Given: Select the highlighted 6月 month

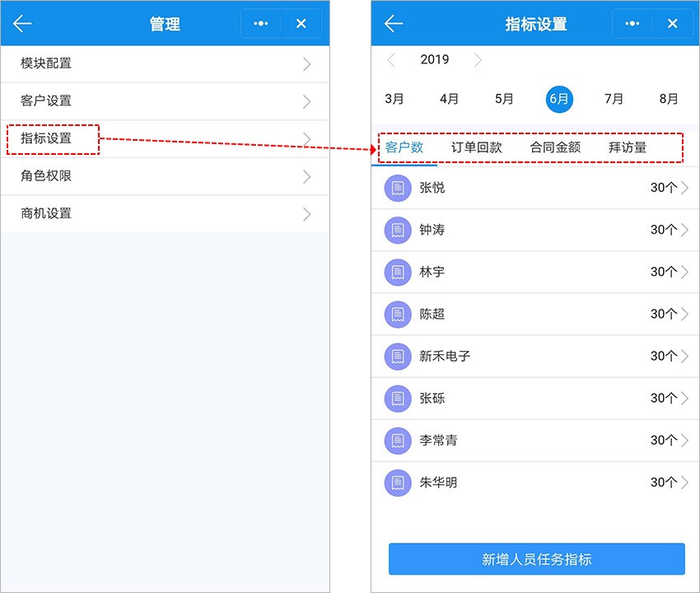Looking at the screenshot, I should (x=559, y=99).
